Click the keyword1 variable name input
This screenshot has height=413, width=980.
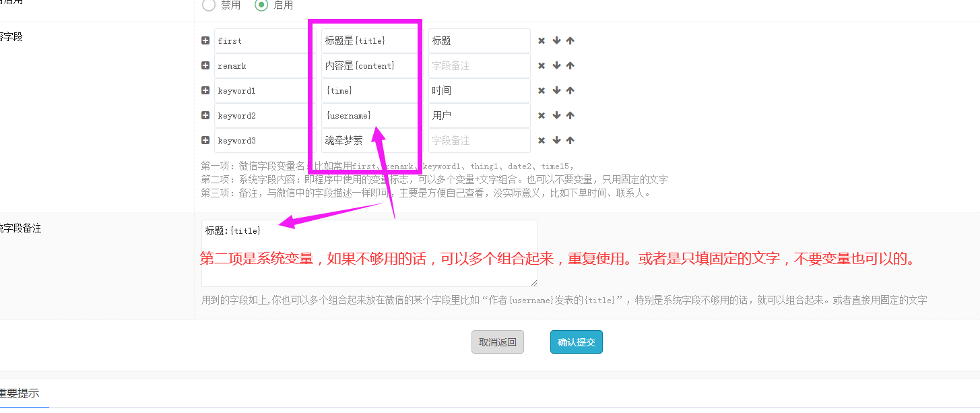point(264,91)
